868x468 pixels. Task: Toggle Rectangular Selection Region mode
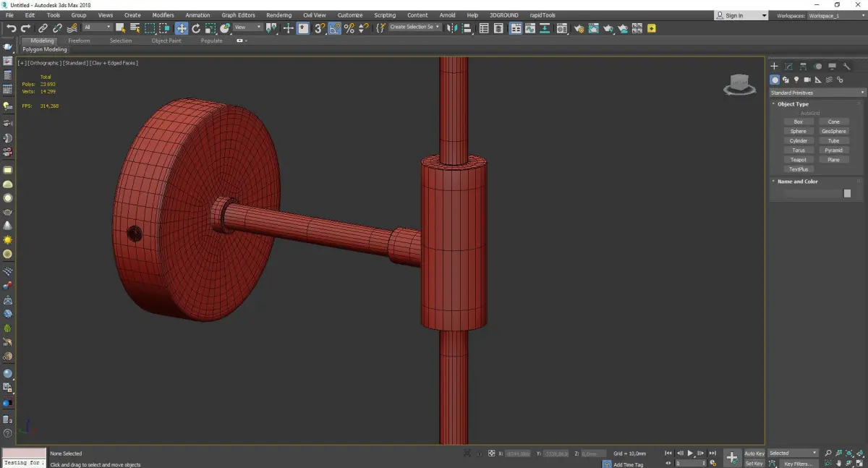[150, 28]
